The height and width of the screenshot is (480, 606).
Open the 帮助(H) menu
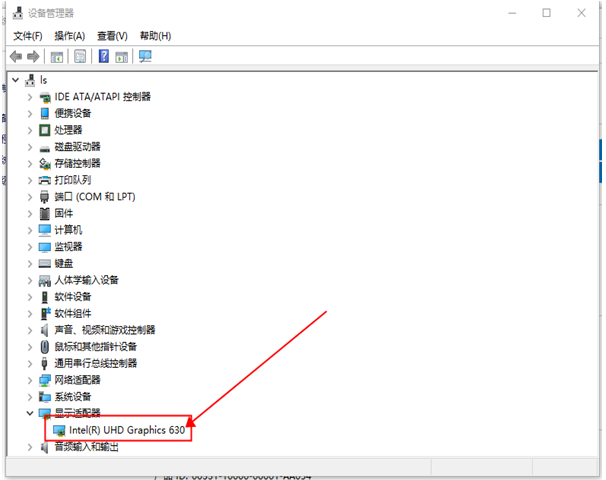[155, 36]
